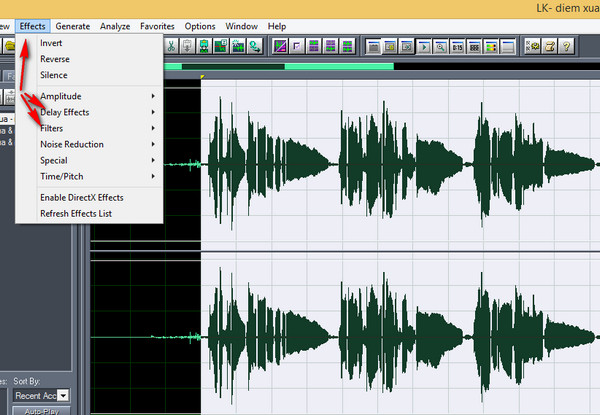
Task: Click the scissors trim toolbar icon
Action: coord(171,46)
